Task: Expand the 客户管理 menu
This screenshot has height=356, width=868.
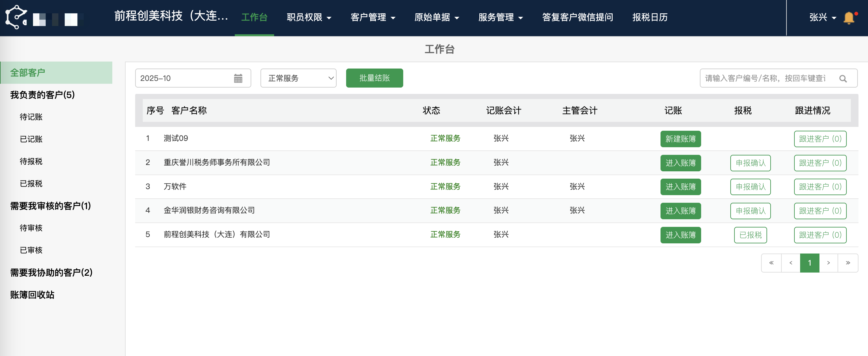Action: pyautogui.click(x=373, y=17)
